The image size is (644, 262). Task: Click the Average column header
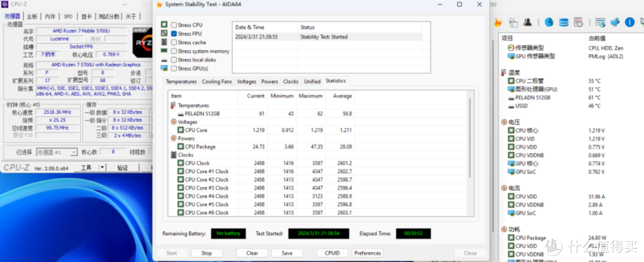[340, 96]
